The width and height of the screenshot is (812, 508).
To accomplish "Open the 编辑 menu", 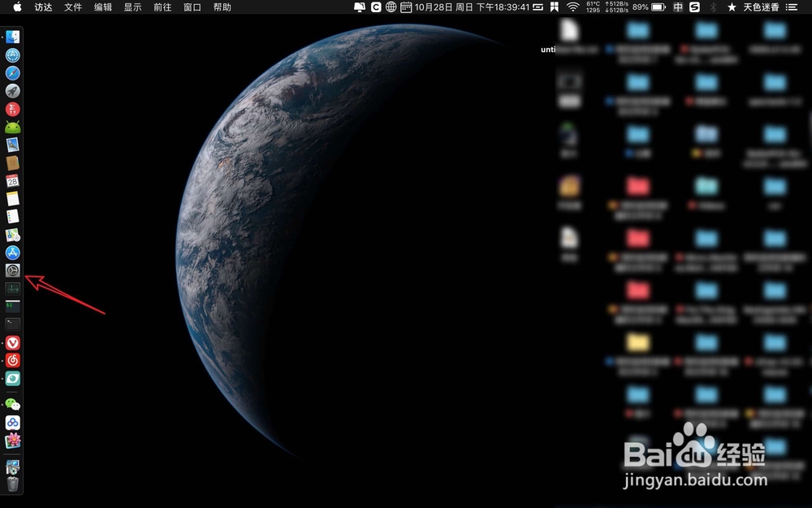I will coord(103,7).
